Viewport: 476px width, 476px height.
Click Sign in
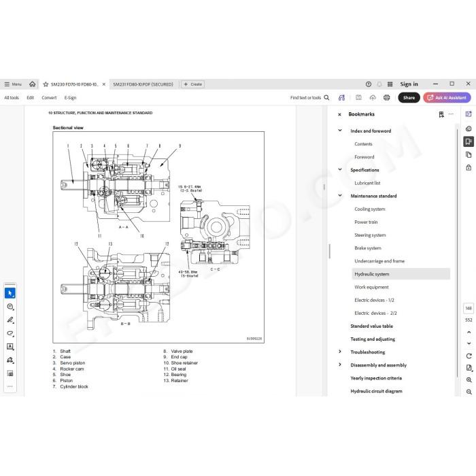coord(409,84)
